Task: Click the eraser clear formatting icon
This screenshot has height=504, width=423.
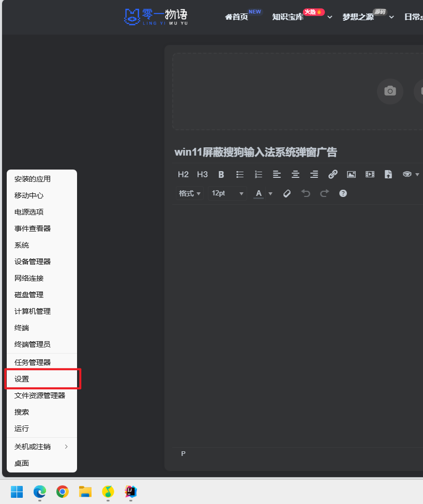Action: (x=287, y=193)
